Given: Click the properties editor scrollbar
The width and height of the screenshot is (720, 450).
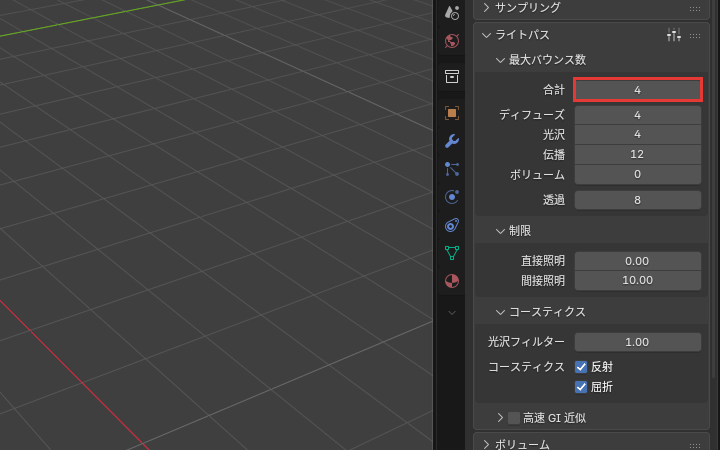Looking at the screenshot, I should point(716,188).
